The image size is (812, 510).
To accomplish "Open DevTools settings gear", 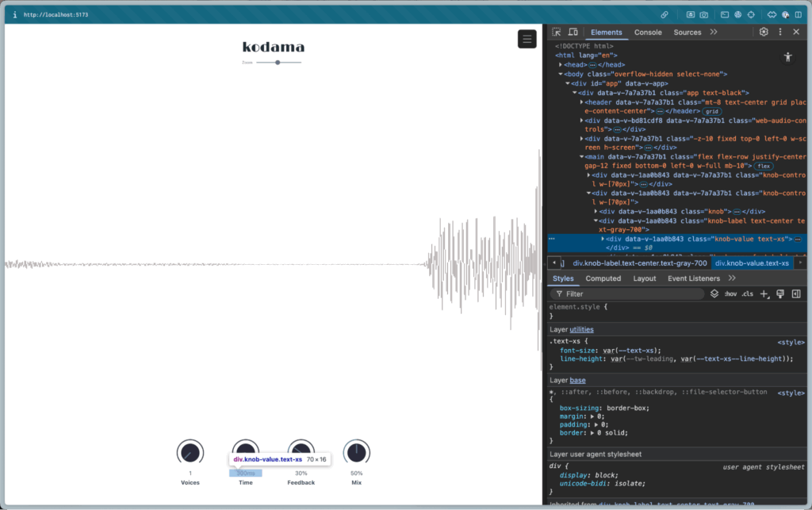I will (x=764, y=33).
